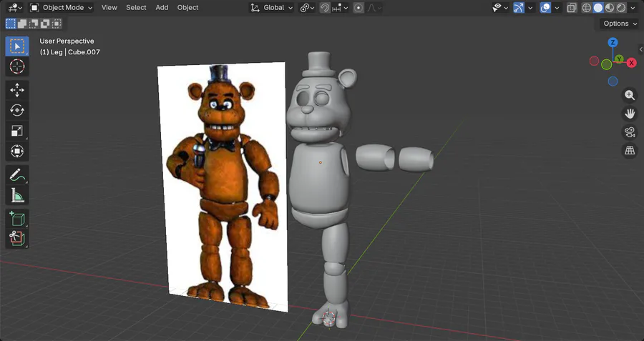The image size is (644, 341).
Task: Activate the Transform tool
Action: coord(17,151)
